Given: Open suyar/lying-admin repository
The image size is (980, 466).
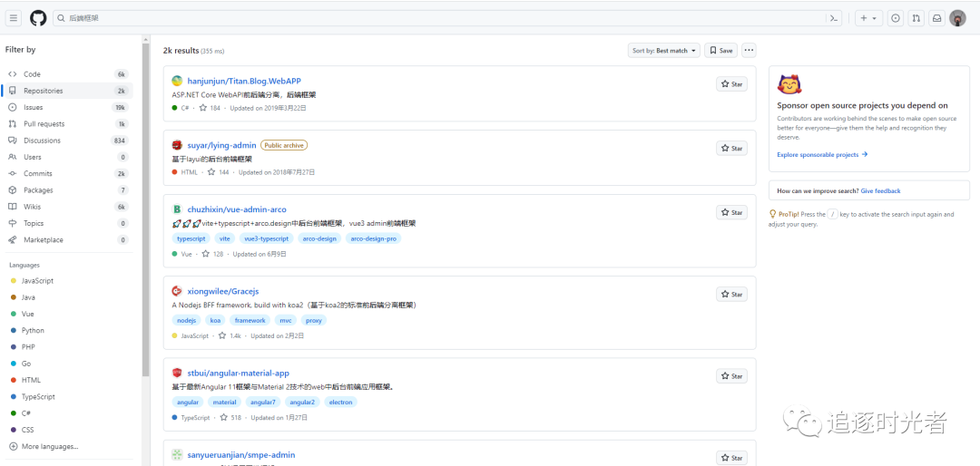Looking at the screenshot, I should [x=222, y=146].
